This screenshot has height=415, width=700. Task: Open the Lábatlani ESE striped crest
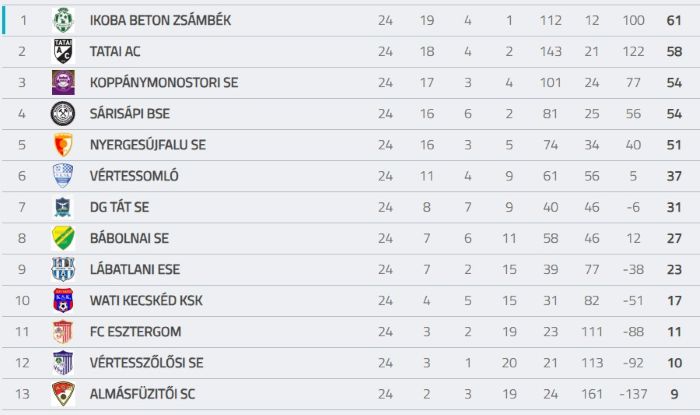63,269
